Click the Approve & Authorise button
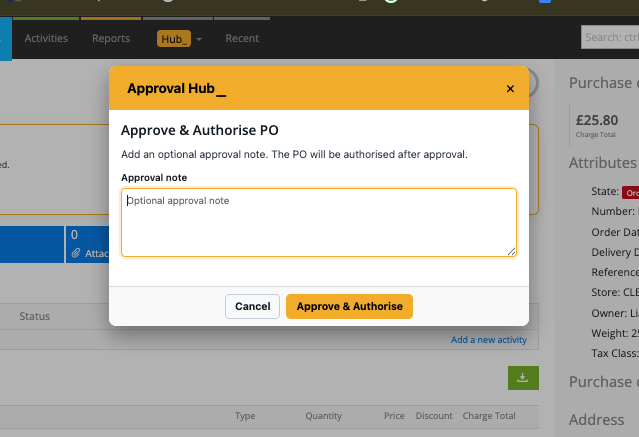 tap(349, 306)
